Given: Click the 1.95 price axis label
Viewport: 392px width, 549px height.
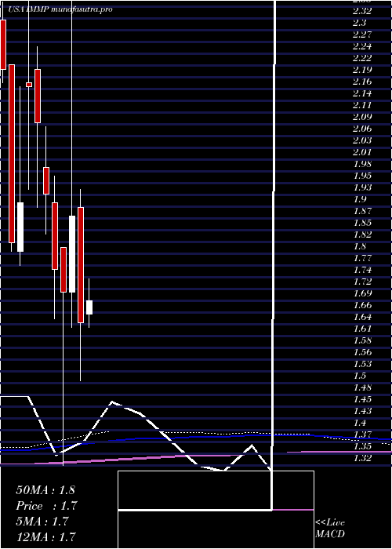Looking at the screenshot, I should (362, 176).
